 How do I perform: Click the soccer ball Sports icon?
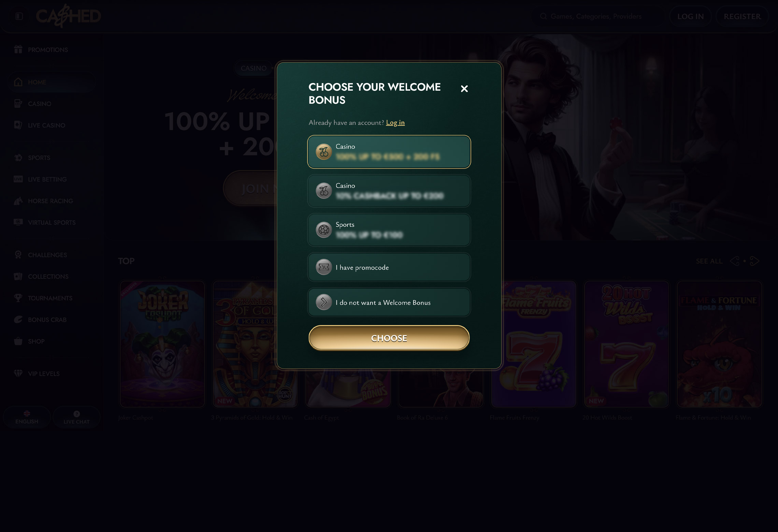pyautogui.click(x=324, y=230)
